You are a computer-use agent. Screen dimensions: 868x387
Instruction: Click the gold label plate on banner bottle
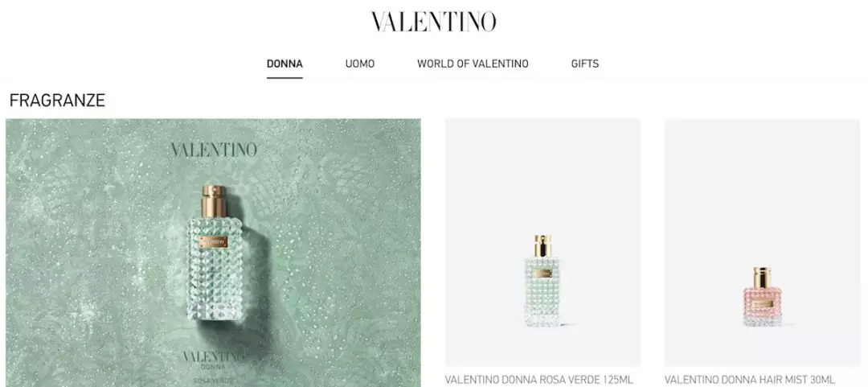(x=215, y=241)
